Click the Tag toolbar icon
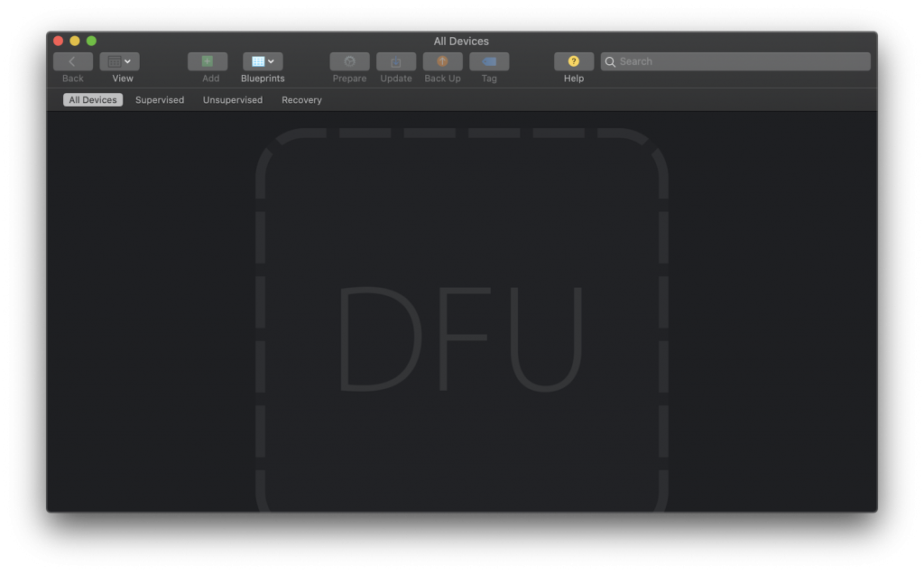The height and width of the screenshot is (574, 924). 489,60
